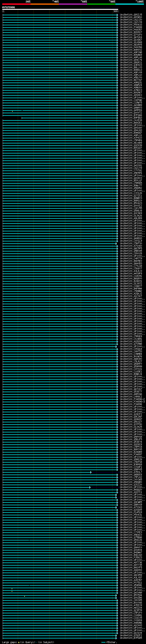Viewport: 146px width, 644px height.
Task: Select hit label UniRef100_A7NUI3
Action: tap(131, 90)
